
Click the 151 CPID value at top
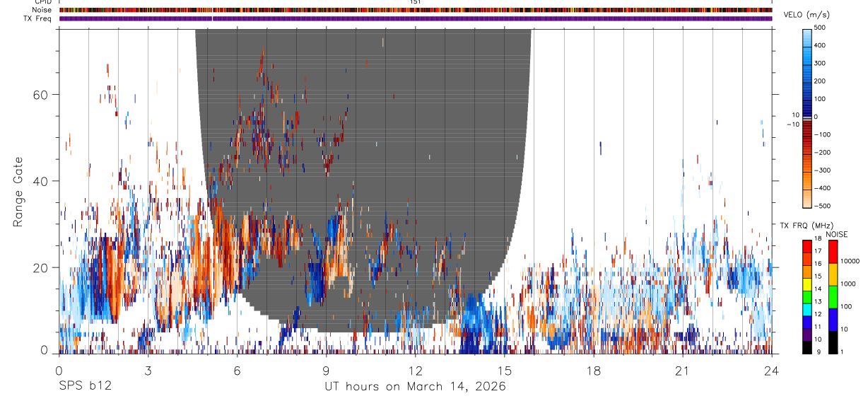click(415, 2)
